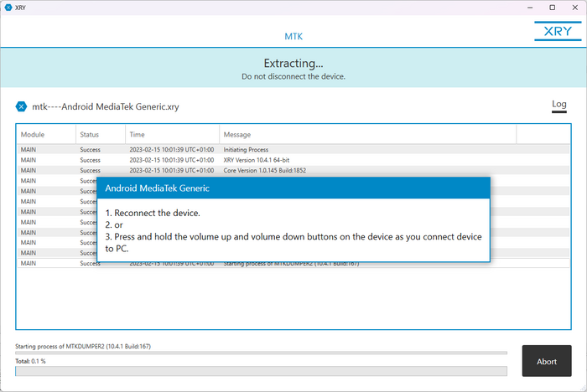
Task: Minimize the XRY window
Action: point(530,8)
